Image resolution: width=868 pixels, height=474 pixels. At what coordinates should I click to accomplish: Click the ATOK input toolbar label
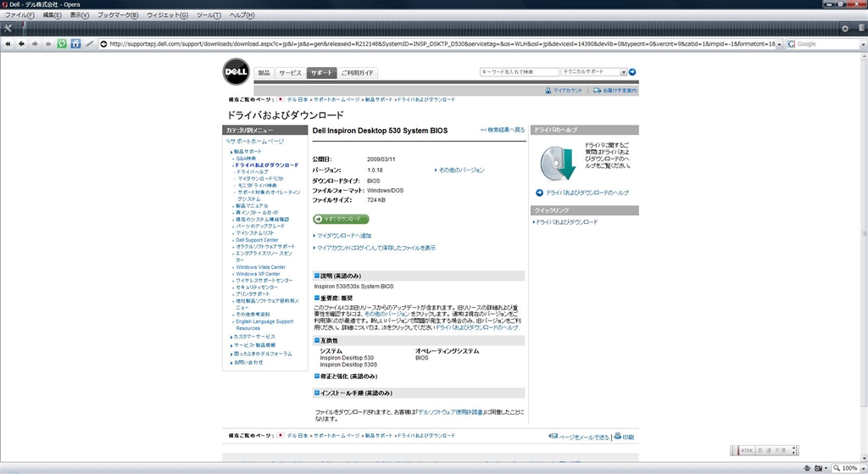(x=748, y=451)
